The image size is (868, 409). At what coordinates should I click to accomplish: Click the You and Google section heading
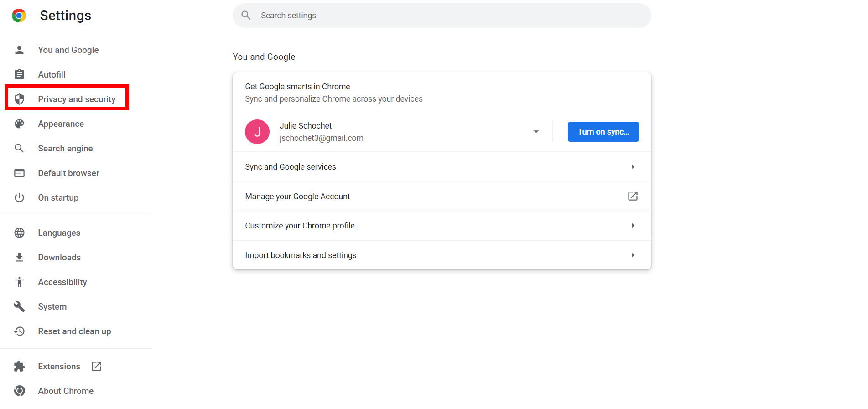[264, 57]
